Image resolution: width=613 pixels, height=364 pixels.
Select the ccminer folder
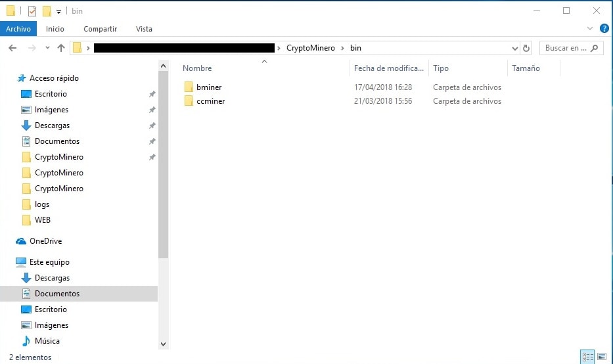tap(210, 101)
